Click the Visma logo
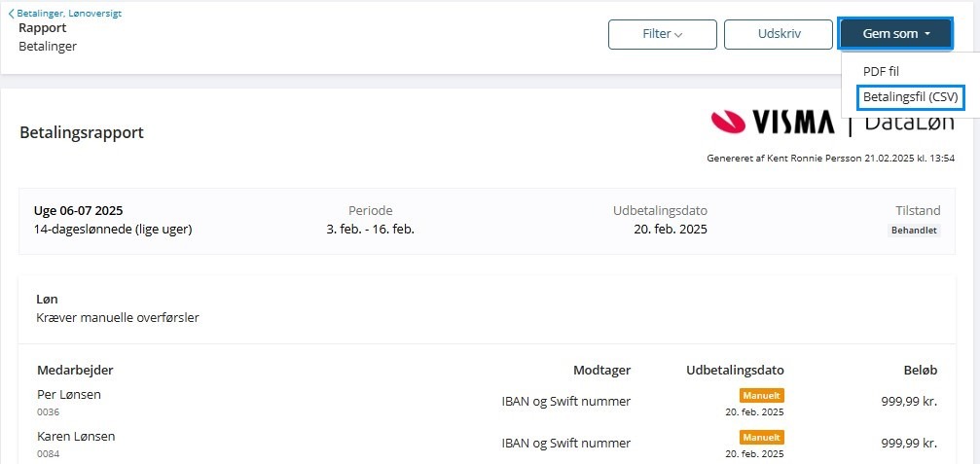The height and width of the screenshot is (464, 980). coord(773,123)
